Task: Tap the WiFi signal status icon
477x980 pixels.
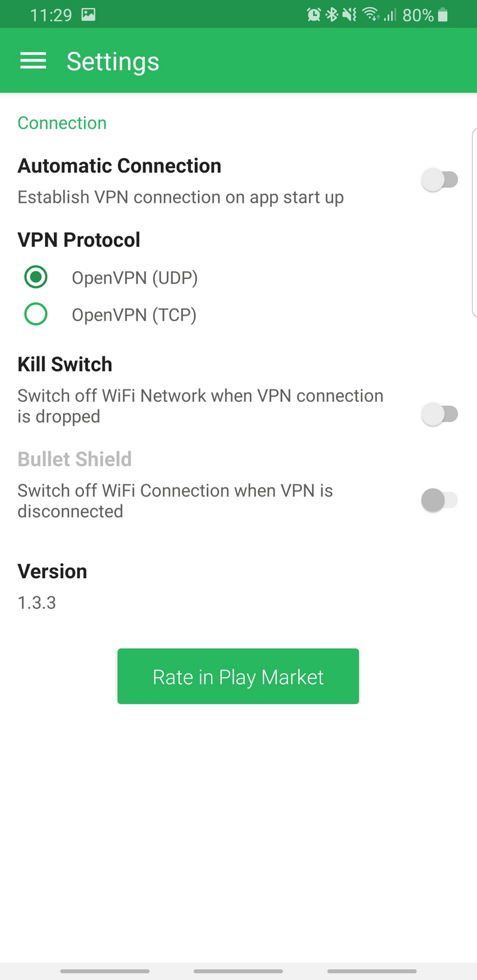Action: 371,14
